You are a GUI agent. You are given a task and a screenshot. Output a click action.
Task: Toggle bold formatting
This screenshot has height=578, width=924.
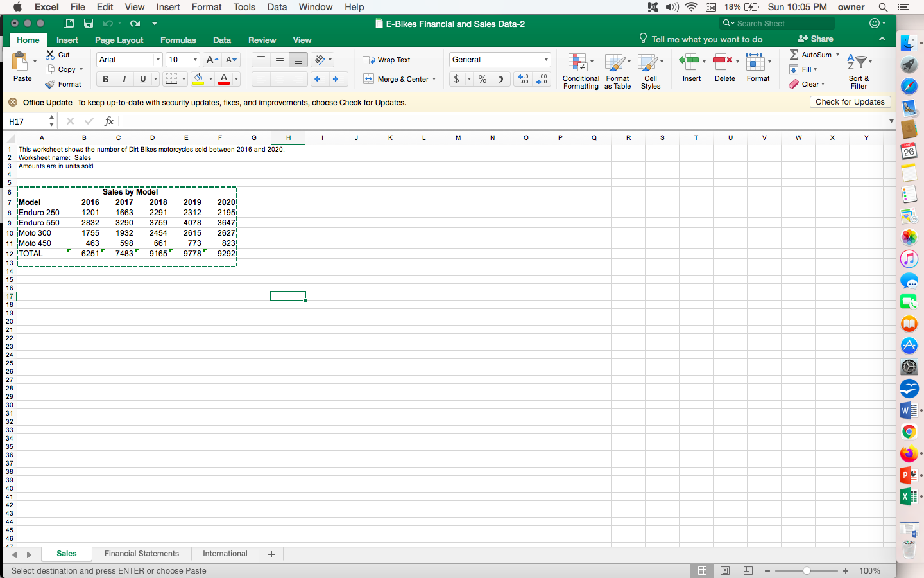105,79
